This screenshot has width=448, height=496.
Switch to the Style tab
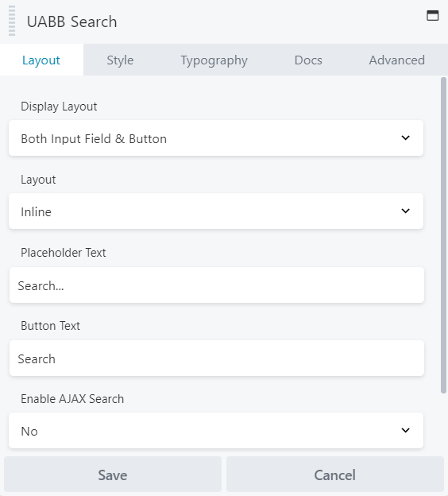pyautogui.click(x=120, y=60)
